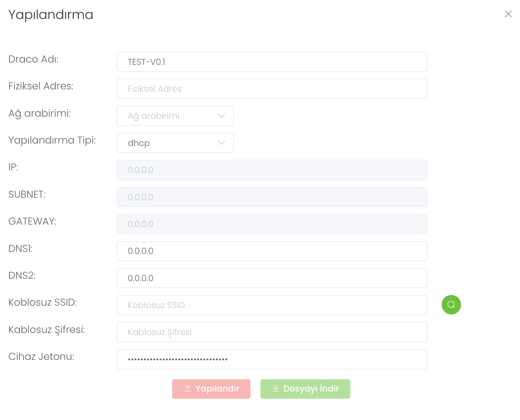The width and height of the screenshot is (520, 420).
Task: Edit the DNS2 address field
Action: point(272,278)
